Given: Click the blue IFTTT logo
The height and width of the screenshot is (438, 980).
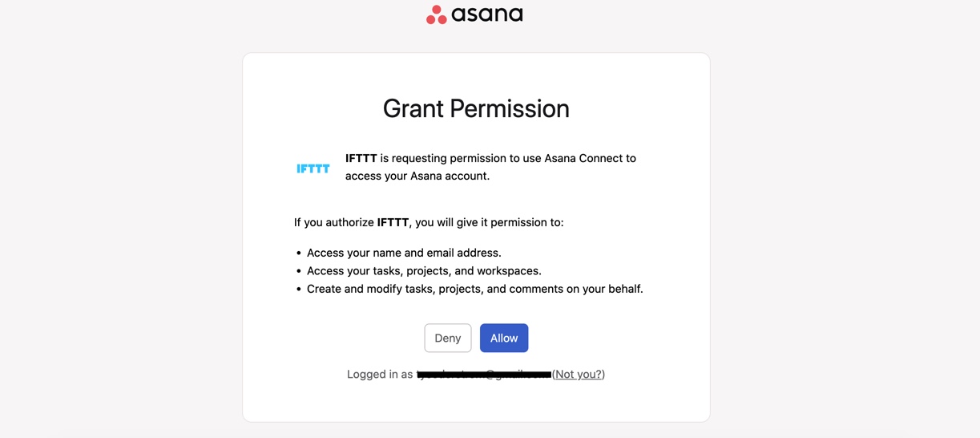Looking at the screenshot, I should [313, 168].
